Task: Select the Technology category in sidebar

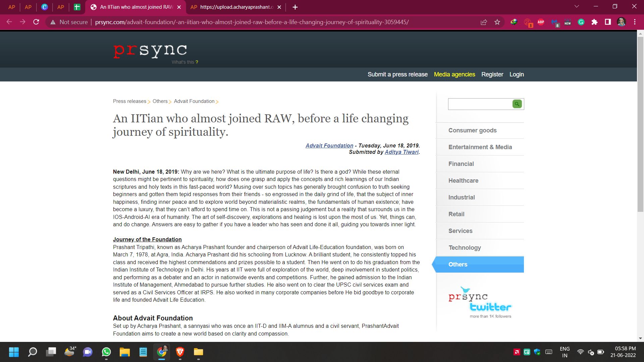Action: click(x=465, y=248)
